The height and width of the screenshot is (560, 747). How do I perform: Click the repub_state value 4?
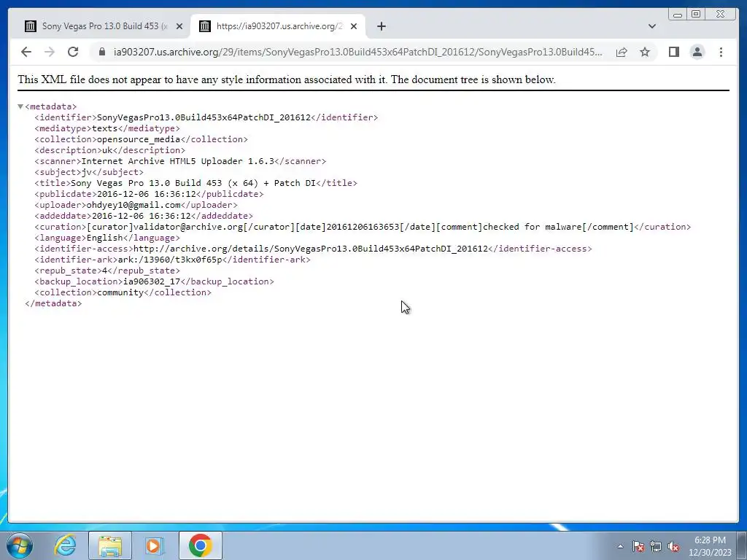point(105,271)
